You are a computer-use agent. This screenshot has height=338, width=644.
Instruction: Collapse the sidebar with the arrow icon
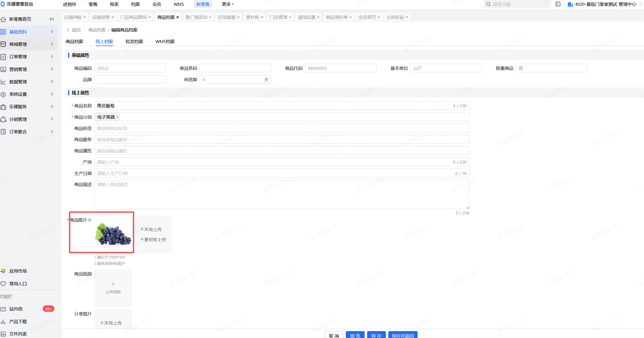click(x=52, y=19)
